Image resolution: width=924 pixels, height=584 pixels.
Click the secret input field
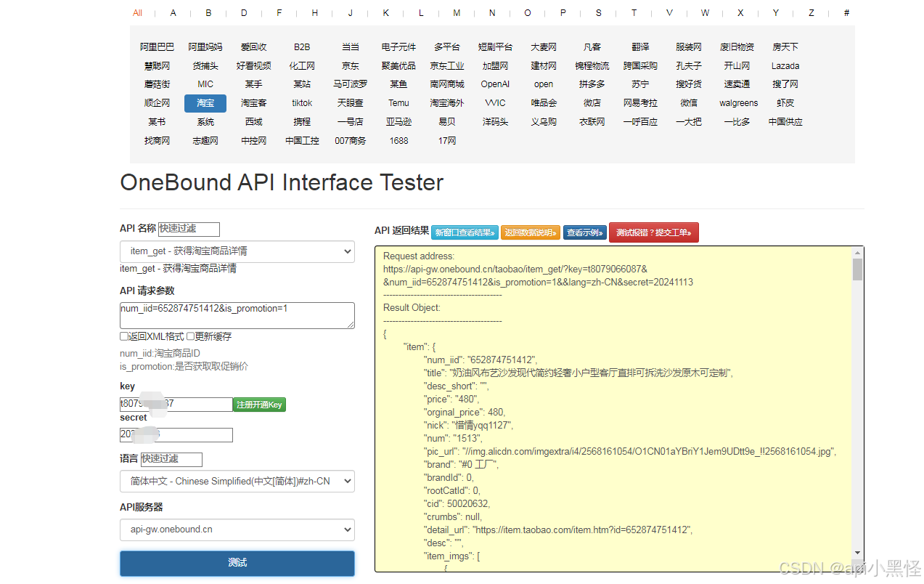tap(176, 435)
